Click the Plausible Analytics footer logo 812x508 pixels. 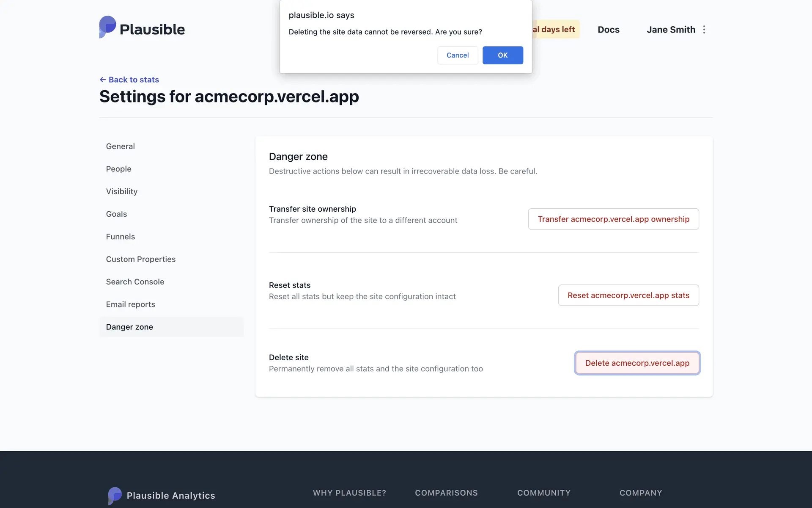(162, 495)
